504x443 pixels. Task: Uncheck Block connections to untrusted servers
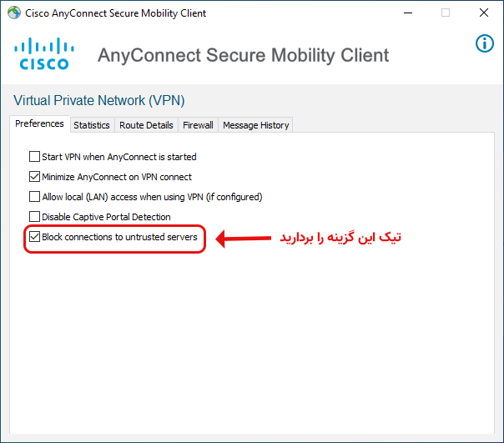click(x=34, y=237)
